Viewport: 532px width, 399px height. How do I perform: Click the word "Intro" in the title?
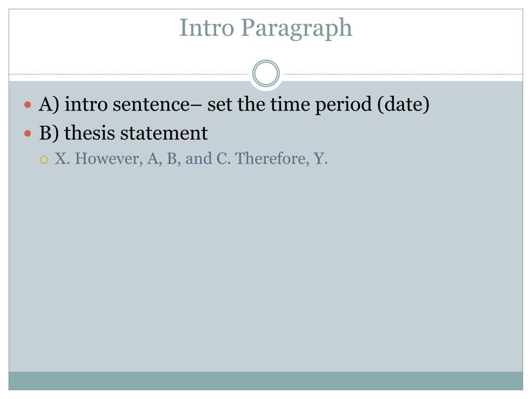(207, 28)
